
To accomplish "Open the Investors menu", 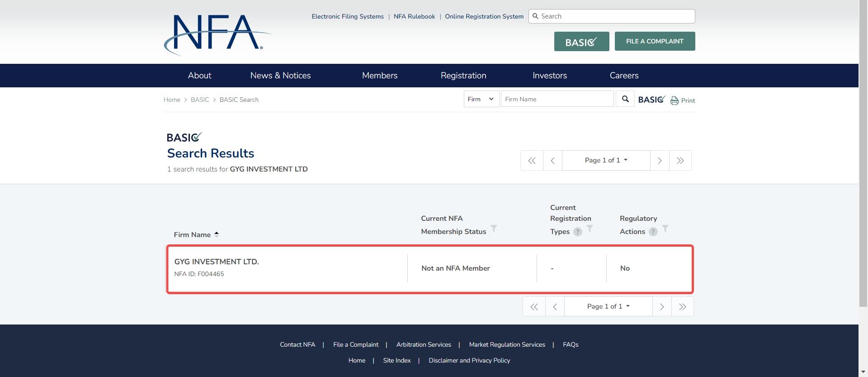I will point(550,76).
